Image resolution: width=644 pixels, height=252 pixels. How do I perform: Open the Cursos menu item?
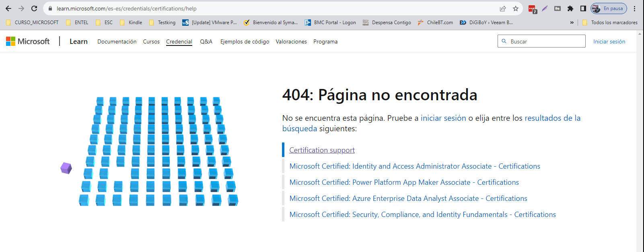[151, 41]
